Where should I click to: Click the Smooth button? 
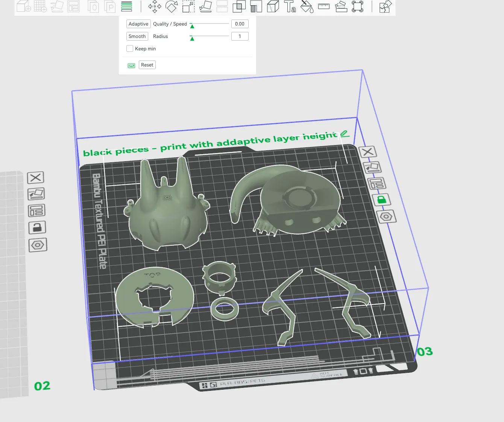tap(137, 36)
